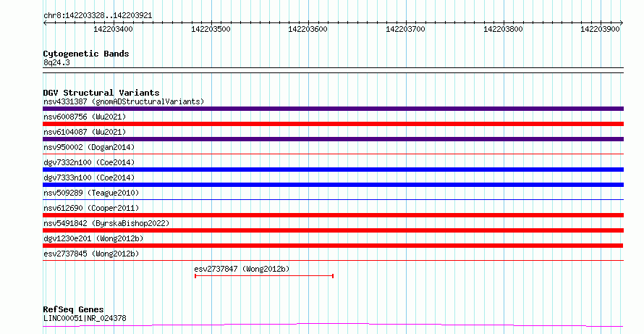This screenshot has height=334, width=644.
Task: Open variant dgv1230e201 (Wong2012b) label
Action: [x=93, y=238]
